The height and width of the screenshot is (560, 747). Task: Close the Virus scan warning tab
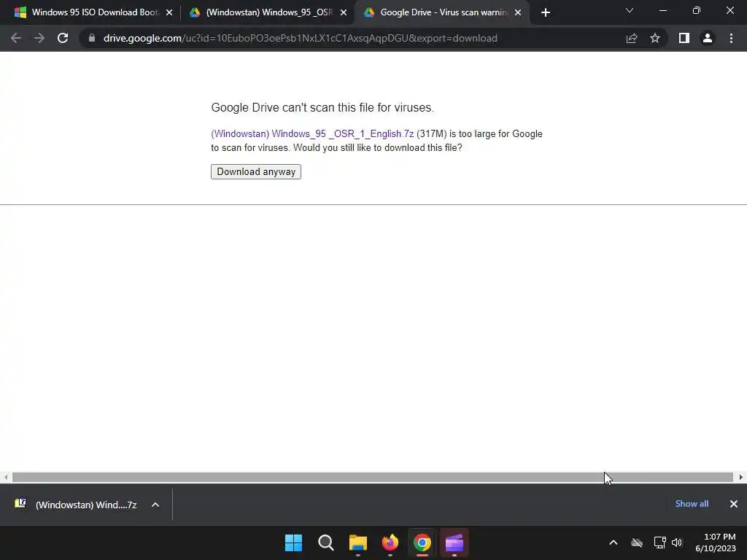[518, 13]
